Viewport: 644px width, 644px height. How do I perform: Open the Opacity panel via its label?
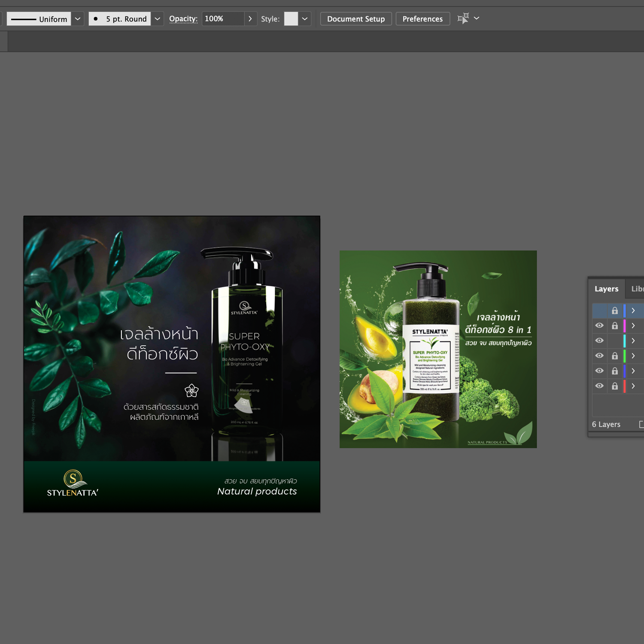click(183, 19)
